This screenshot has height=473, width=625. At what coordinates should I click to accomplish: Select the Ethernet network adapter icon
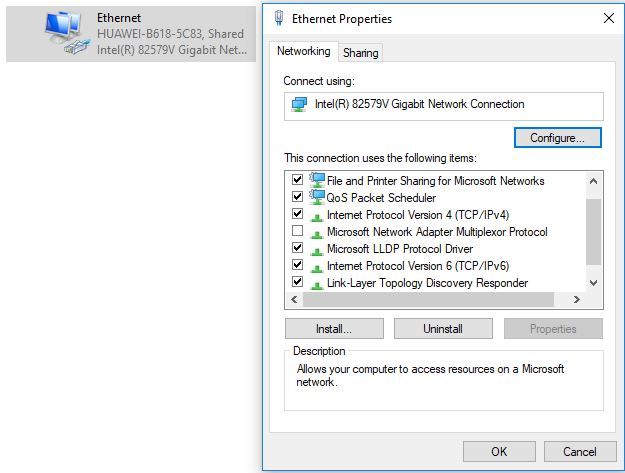pos(66,33)
